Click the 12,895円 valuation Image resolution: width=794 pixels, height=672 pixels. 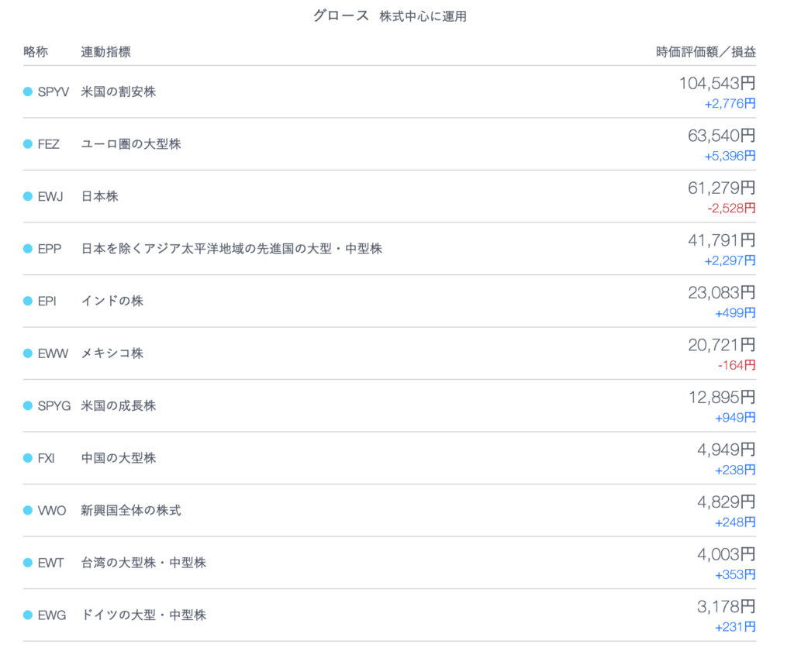point(722,397)
